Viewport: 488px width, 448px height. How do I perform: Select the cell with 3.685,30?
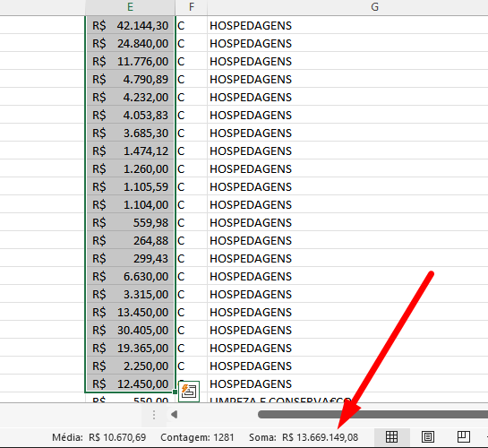(x=131, y=133)
